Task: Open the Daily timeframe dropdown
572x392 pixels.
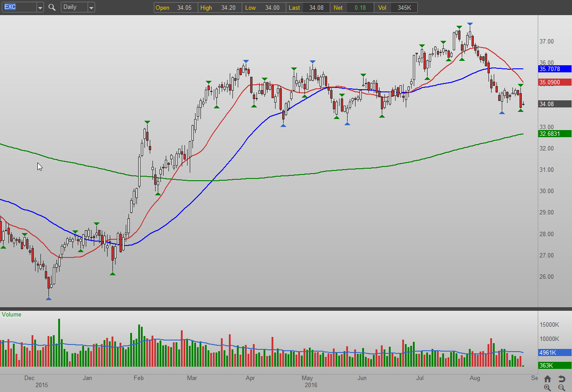Action: tap(91, 8)
